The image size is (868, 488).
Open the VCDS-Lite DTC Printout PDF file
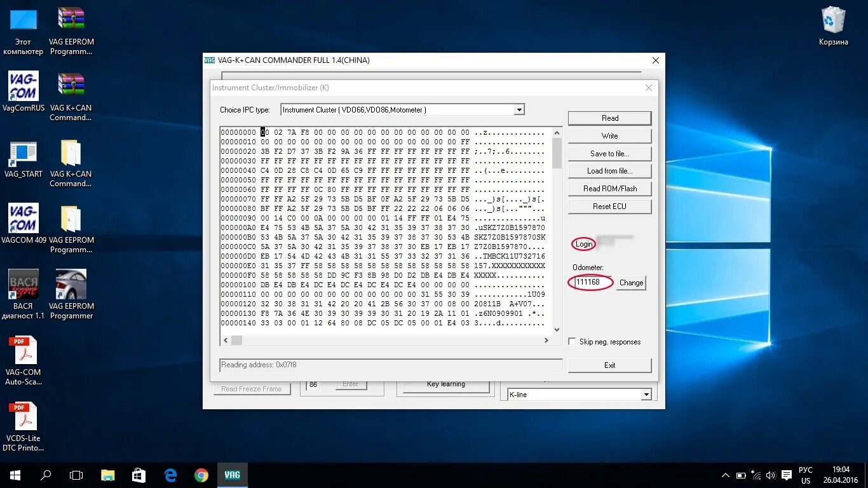click(x=24, y=427)
